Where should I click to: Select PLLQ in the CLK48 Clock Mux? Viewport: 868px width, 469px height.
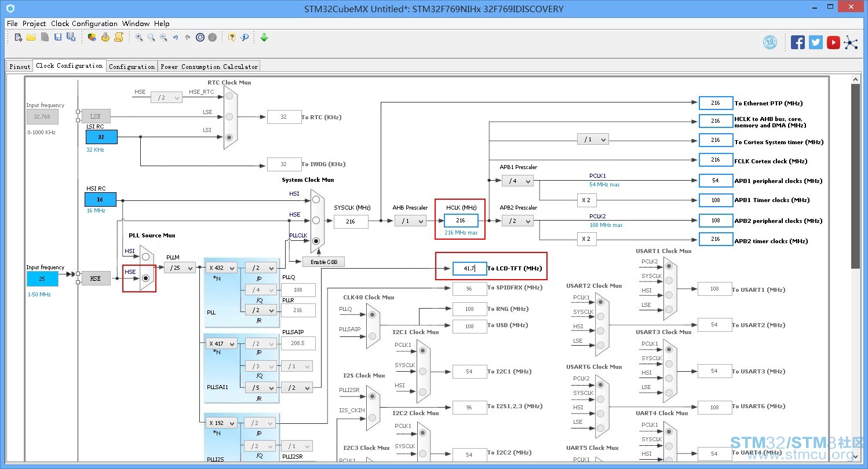click(x=372, y=314)
